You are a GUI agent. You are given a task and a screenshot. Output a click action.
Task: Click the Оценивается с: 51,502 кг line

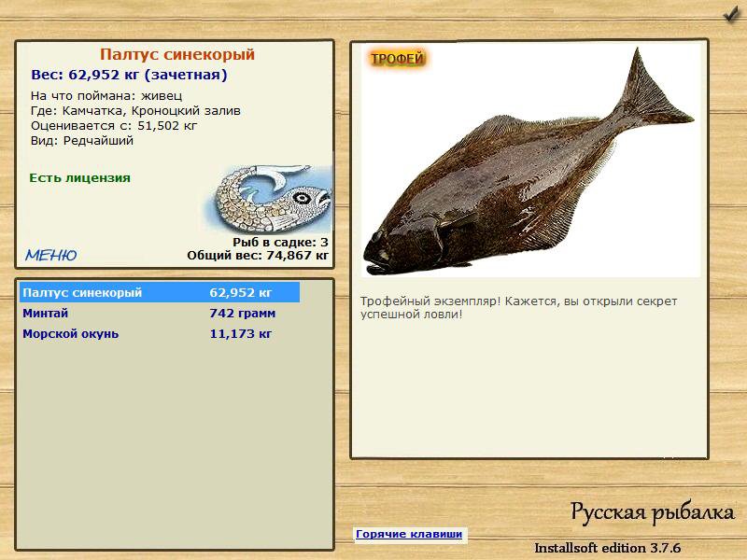(x=114, y=126)
